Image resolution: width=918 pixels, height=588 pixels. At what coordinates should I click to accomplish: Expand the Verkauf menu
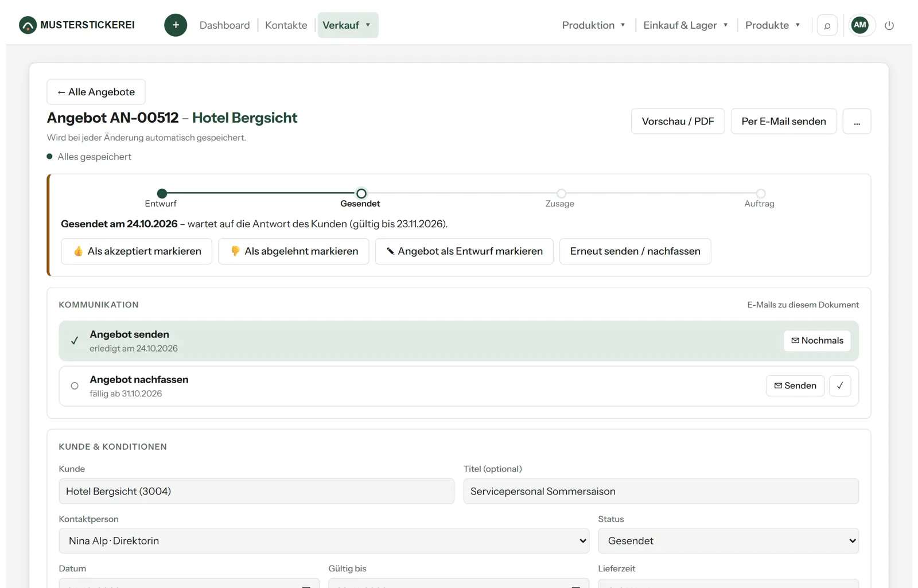(x=348, y=25)
